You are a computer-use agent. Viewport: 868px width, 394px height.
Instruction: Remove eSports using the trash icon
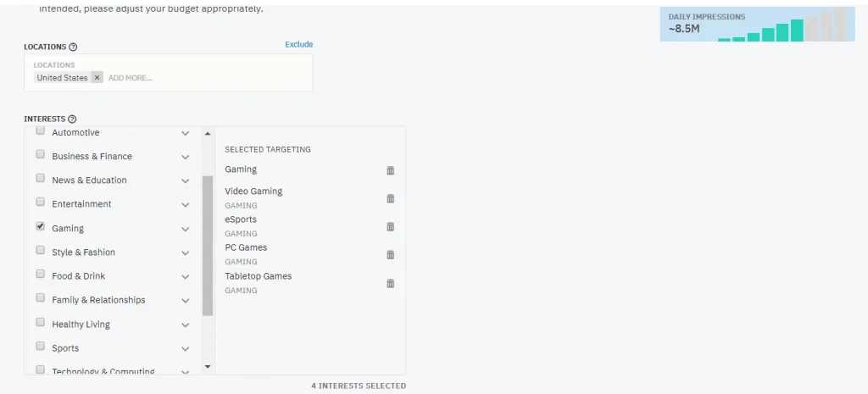pos(390,226)
